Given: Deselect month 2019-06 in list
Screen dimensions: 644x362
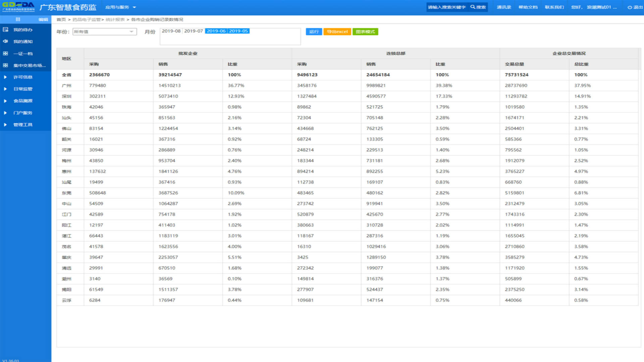Looking at the screenshot, I should [x=216, y=31].
